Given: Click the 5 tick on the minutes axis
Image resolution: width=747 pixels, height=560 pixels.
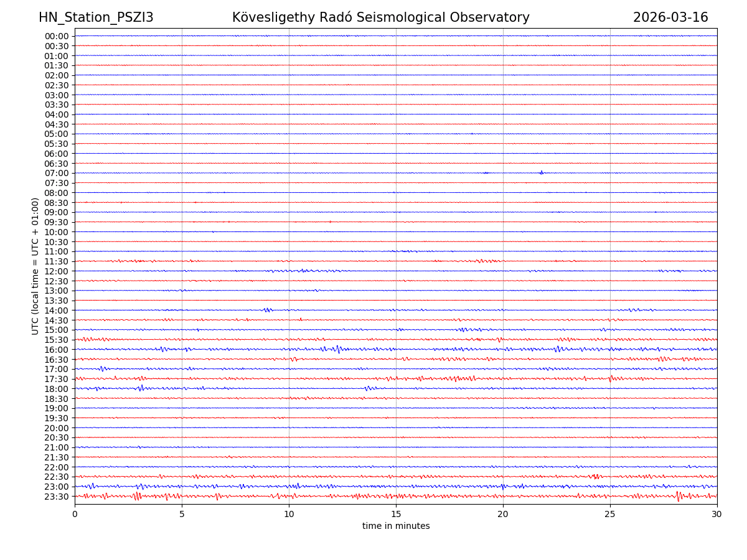Looking at the screenshot, I should [x=182, y=515].
